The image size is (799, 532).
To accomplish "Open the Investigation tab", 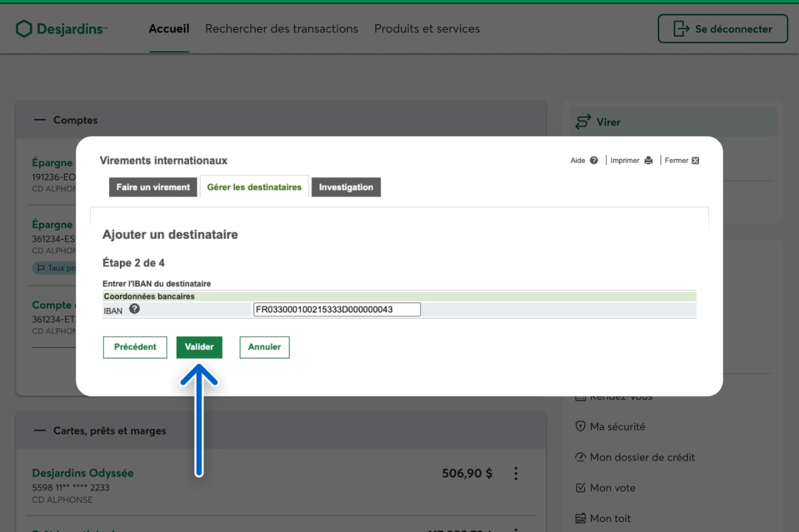I will 346,187.
